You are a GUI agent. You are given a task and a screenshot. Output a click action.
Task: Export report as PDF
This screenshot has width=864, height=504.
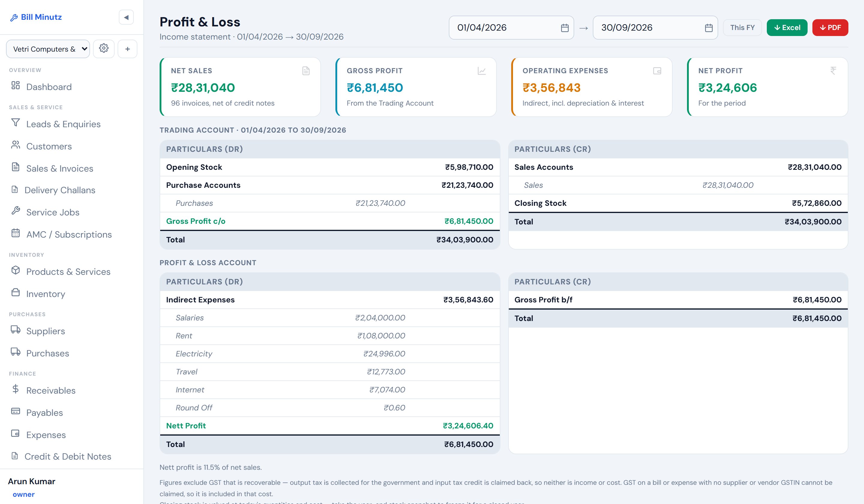(830, 27)
